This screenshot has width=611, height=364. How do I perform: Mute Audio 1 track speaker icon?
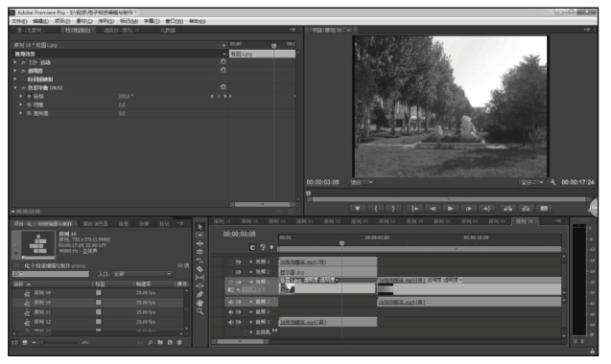[x=230, y=302]
